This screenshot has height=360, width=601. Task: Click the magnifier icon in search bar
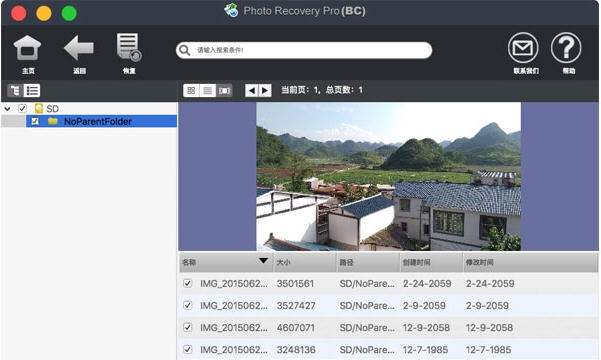click(x=185, y=50)
